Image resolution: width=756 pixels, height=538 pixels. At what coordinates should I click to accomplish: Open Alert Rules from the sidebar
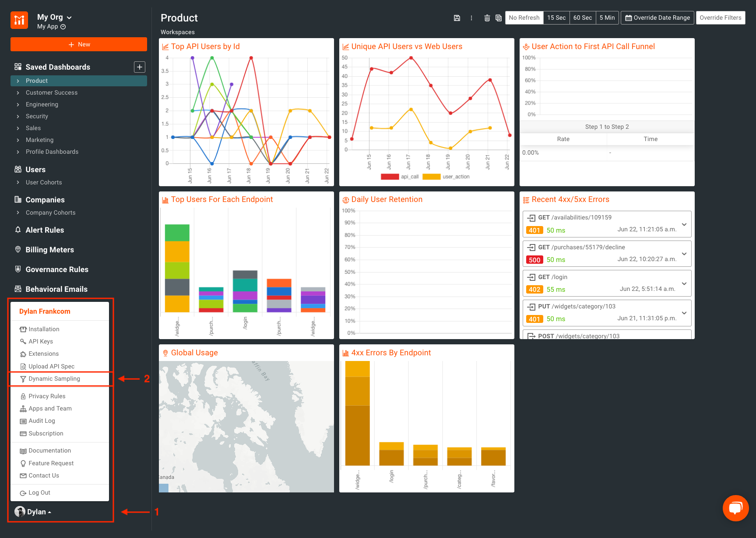45,230
